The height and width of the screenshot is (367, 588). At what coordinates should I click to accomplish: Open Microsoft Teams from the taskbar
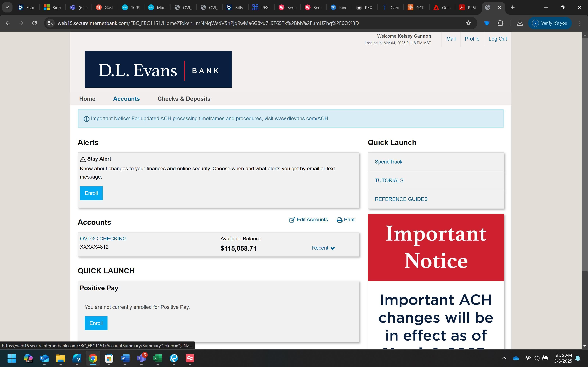pyautogui.click(x=141, y=358)
